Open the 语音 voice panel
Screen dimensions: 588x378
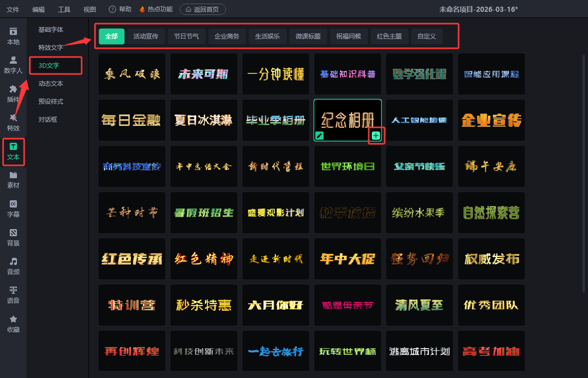tap(13, 295)
